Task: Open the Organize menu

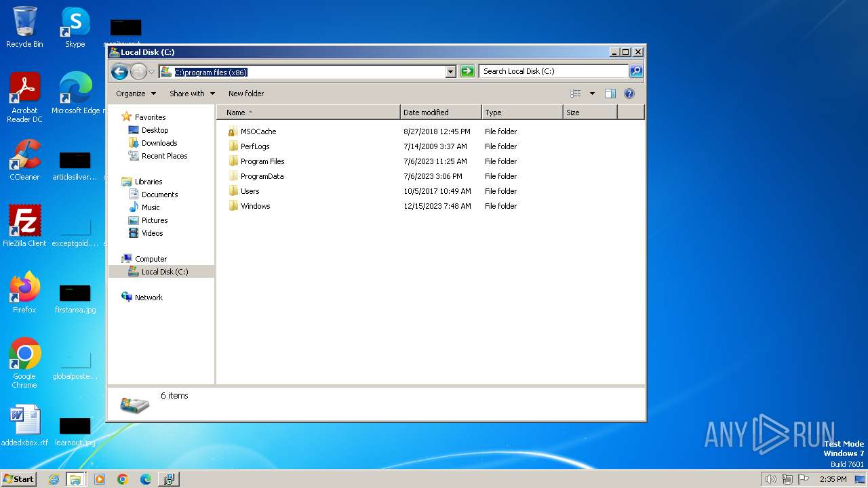Action: (136, 94)
